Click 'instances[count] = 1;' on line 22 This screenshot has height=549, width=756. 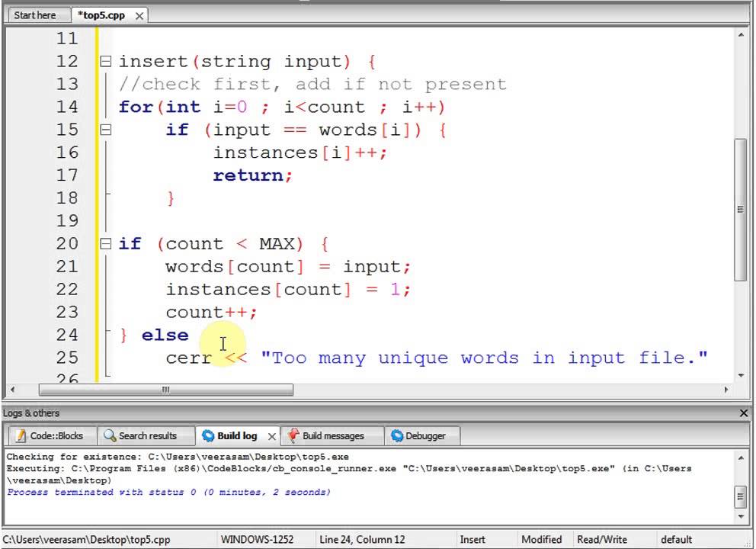(x=288, y=290)
